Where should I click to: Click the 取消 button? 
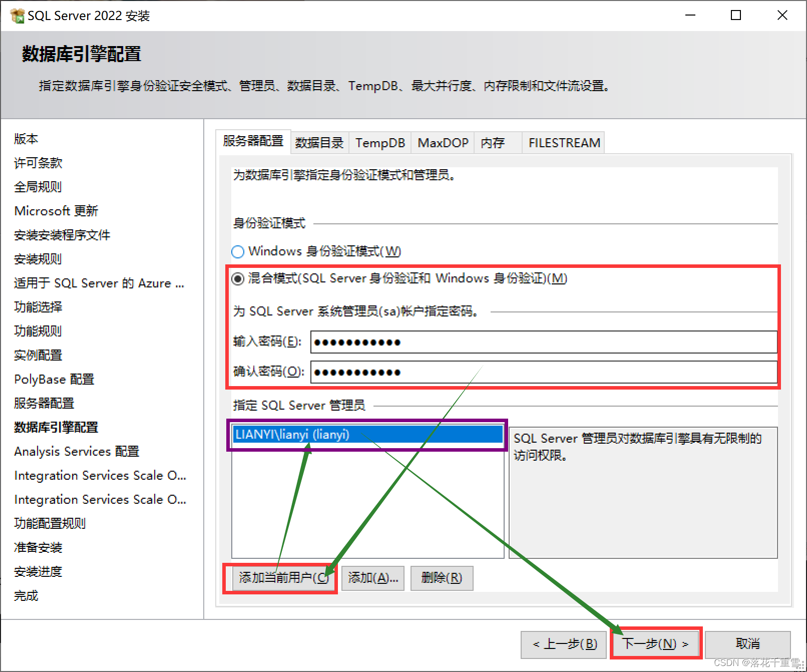[x=748, y=644]
